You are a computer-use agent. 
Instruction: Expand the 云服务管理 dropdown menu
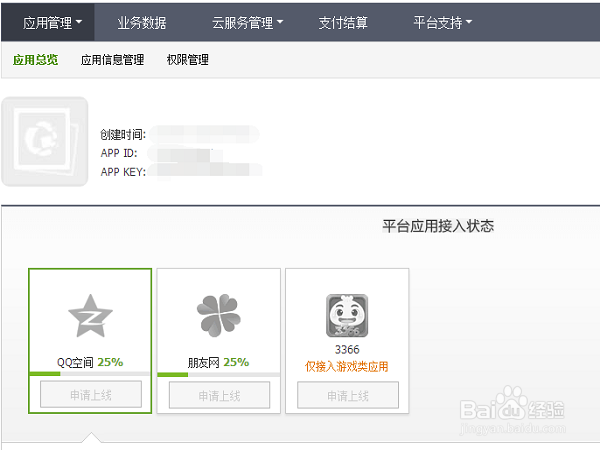pos(248,22)
